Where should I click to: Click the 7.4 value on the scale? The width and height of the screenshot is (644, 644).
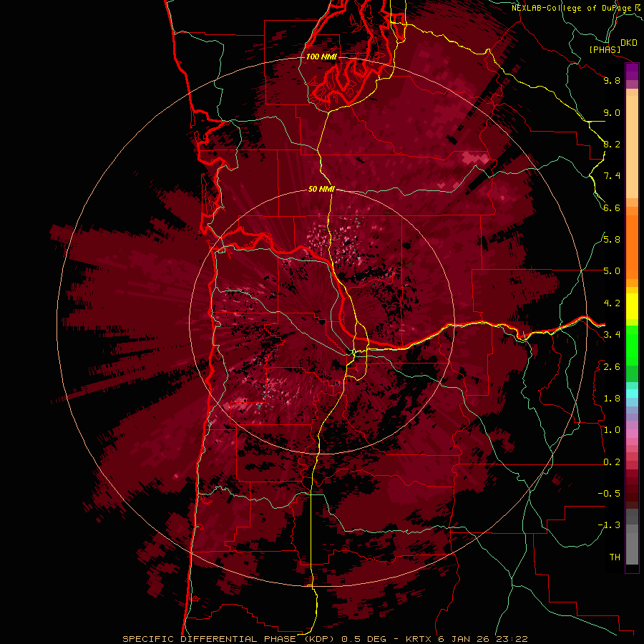pos(612,176)
